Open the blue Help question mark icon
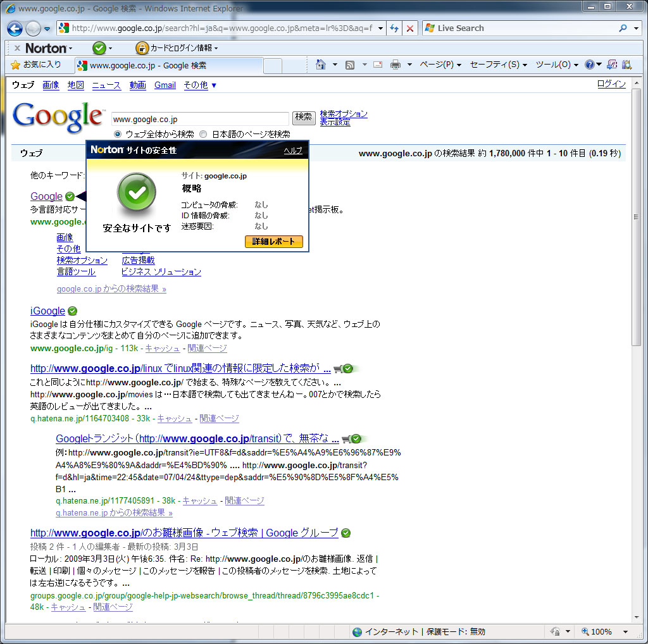Screen dimensions: 648x644 pos(590,65)
